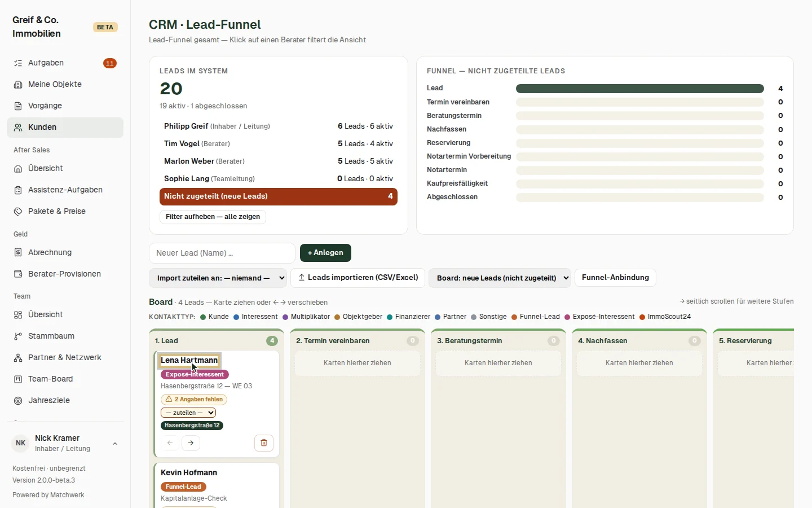Focus the Neuer Lead name input field
Viewport: 812px width, 508px height.
(222, 253)
